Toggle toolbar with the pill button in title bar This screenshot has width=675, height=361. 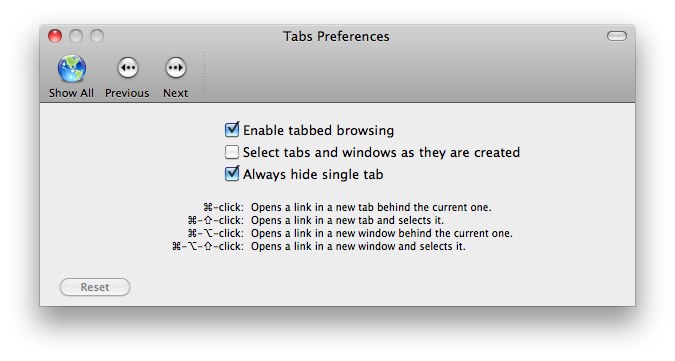(x=617, y=36)
